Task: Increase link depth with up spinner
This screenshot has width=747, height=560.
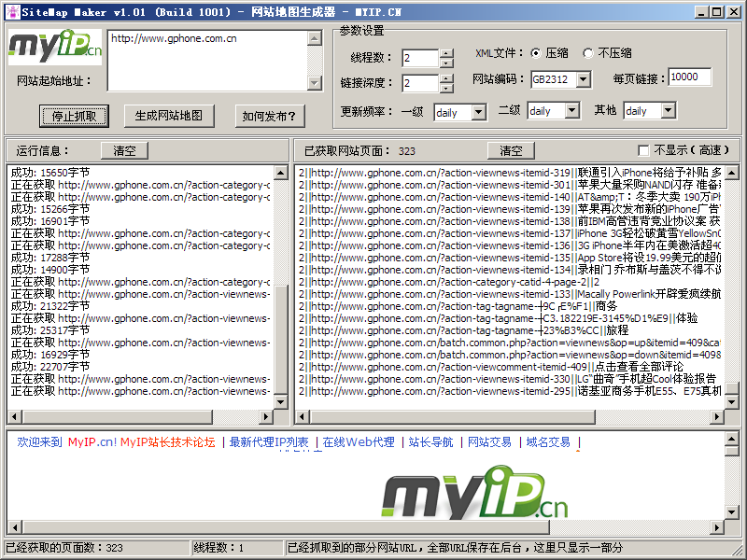Action: pyautogui.click(x=446, y=78)
